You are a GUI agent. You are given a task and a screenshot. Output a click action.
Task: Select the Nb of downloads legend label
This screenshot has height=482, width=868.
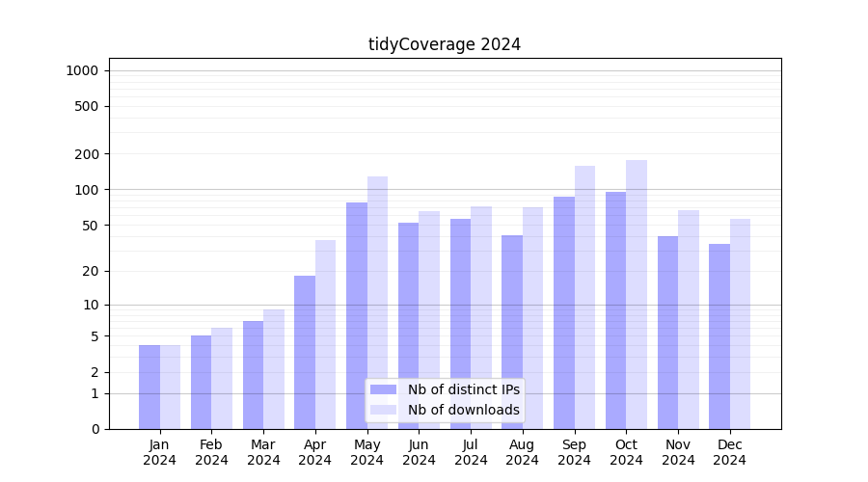463,410
